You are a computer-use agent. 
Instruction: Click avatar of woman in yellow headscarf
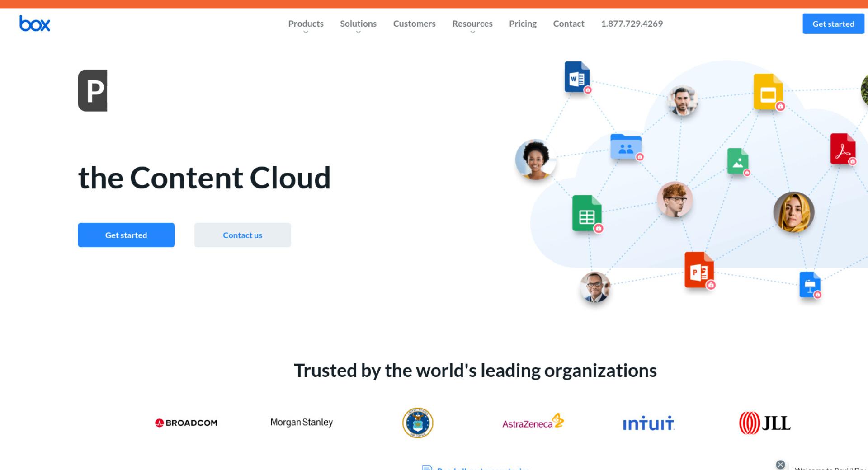(x=794, y=212)
